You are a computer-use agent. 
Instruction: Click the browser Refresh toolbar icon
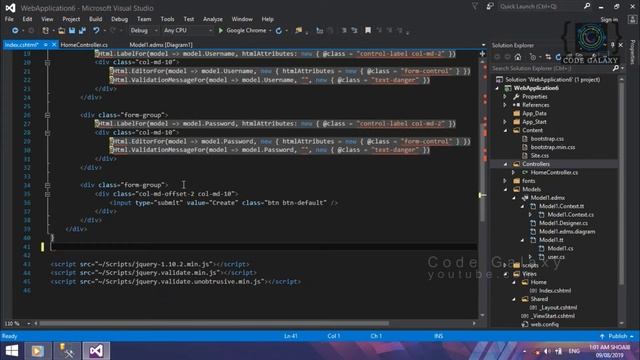click(x=279, y=31)
